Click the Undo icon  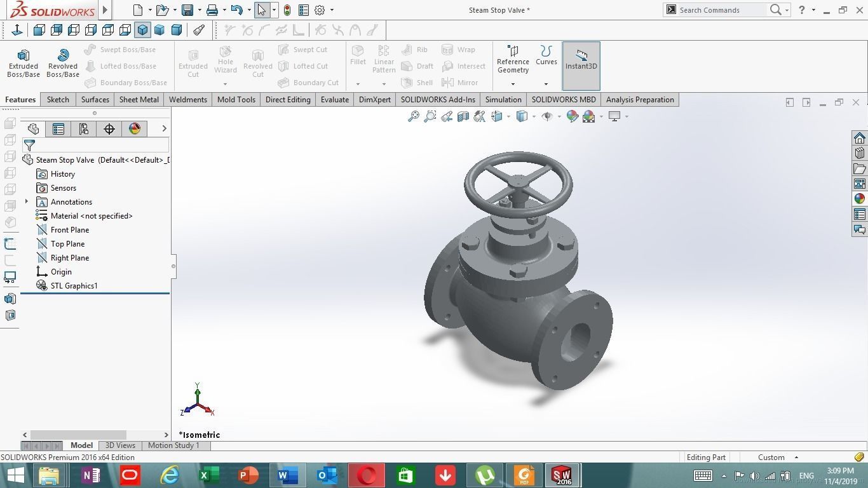(x=237, y=10)
